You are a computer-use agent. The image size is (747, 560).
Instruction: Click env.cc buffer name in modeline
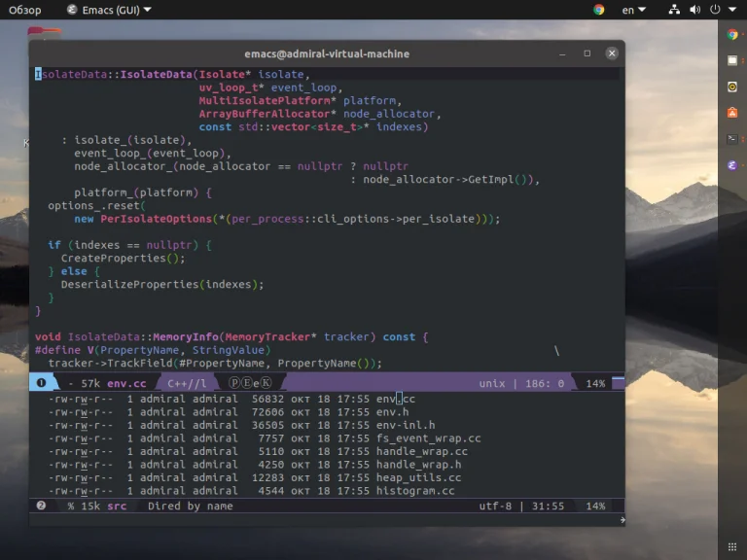tap(125, 384)
